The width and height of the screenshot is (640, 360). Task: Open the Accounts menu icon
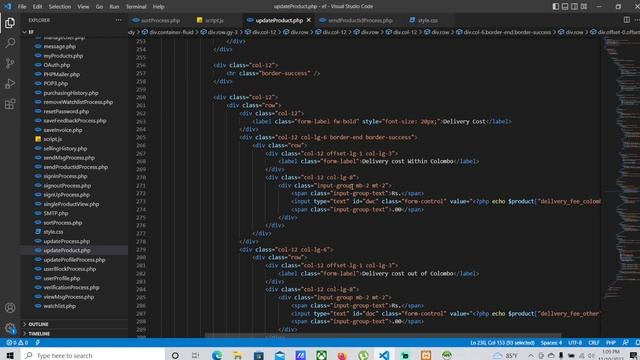[x=10, y=308]
